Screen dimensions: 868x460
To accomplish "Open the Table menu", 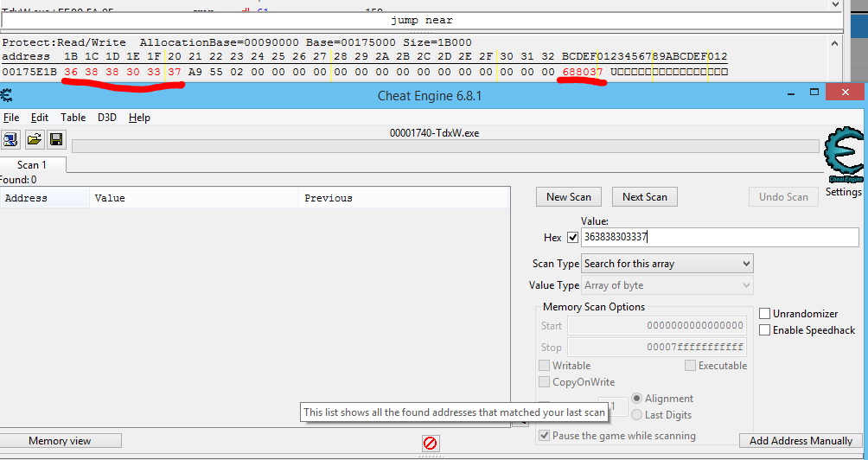I will coord(73,118).
